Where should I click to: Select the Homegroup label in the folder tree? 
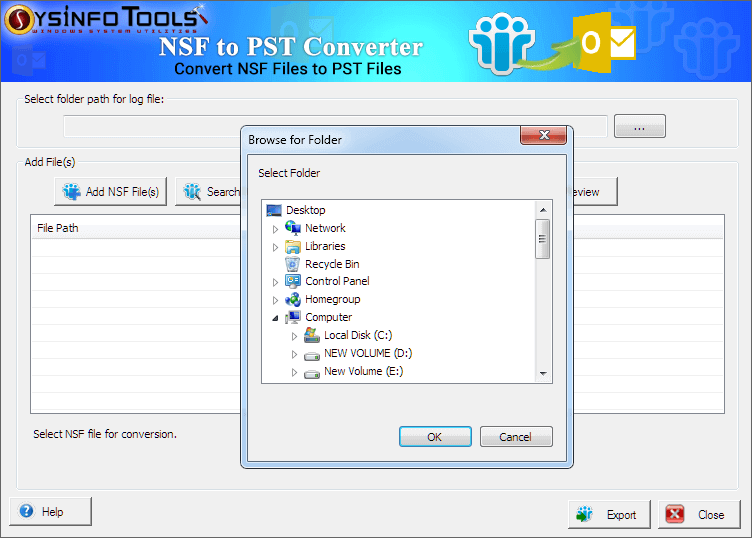[332, 299]
